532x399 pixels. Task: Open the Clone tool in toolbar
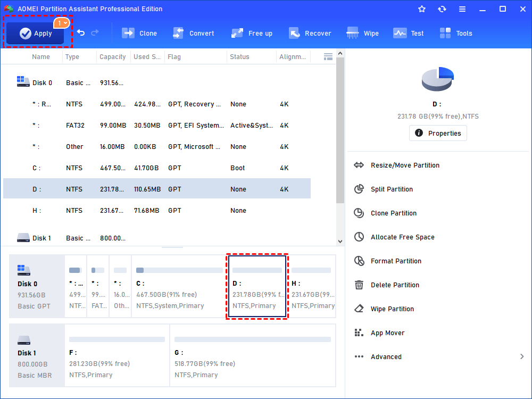139,33
